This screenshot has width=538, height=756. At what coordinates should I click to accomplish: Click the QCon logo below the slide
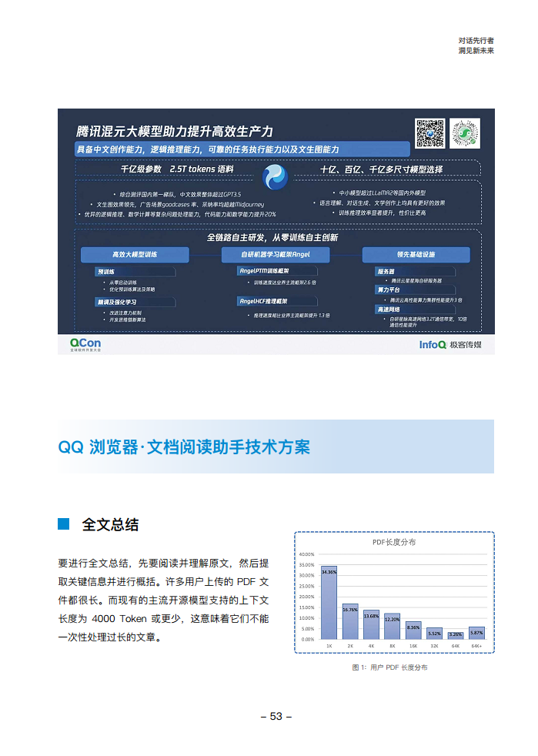85,344
